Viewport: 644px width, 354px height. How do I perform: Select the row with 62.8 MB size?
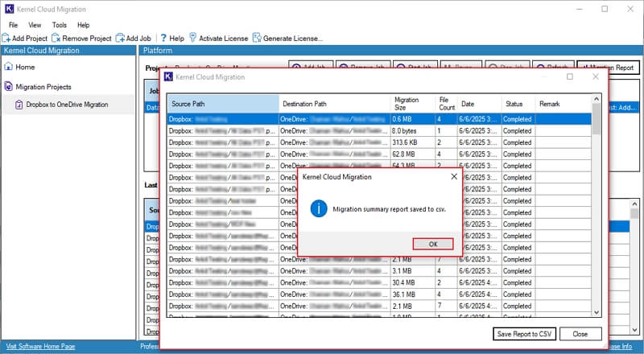379,154
